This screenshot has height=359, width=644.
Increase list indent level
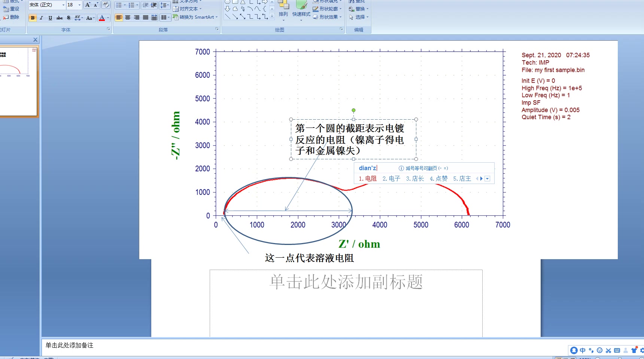point(154,5)
